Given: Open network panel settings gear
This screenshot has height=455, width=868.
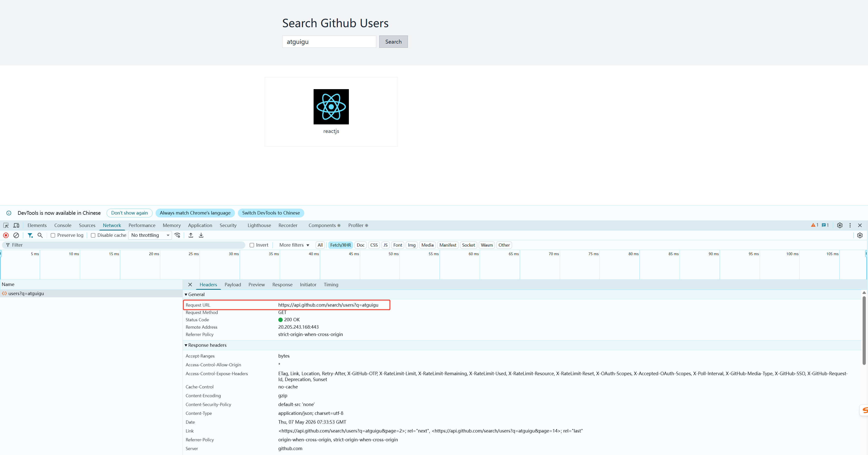Looking at the screenshot, I should pos(860,235).
